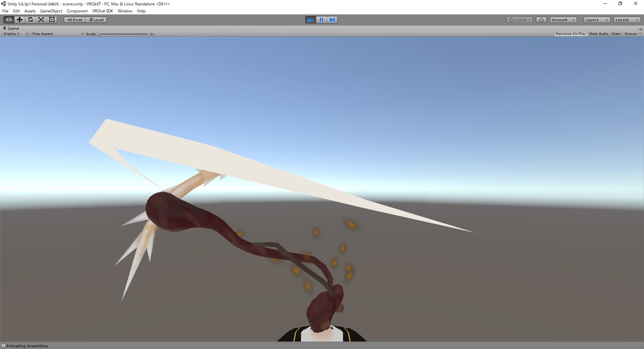Click the rendered Game viewport

322,189
